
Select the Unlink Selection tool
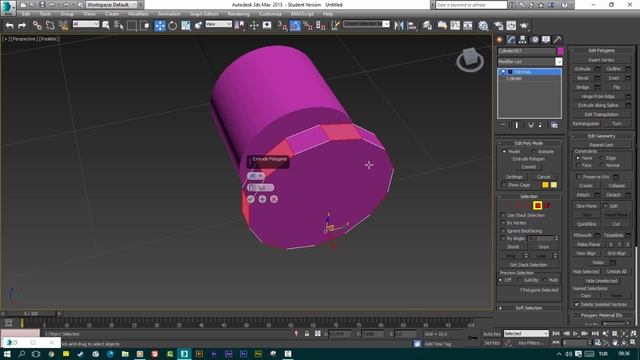click(x=50, y=25)
